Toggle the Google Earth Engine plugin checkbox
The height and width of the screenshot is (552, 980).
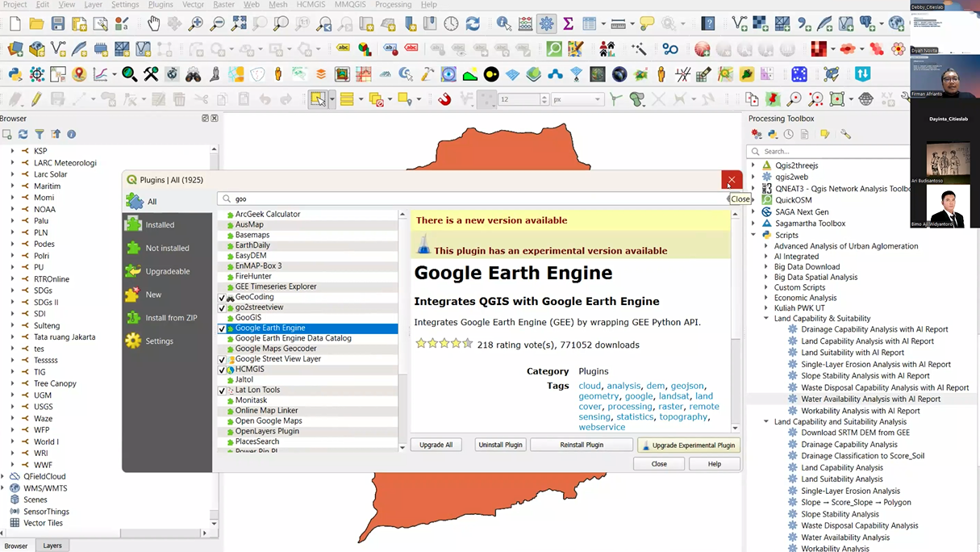(x=222, y=328)
